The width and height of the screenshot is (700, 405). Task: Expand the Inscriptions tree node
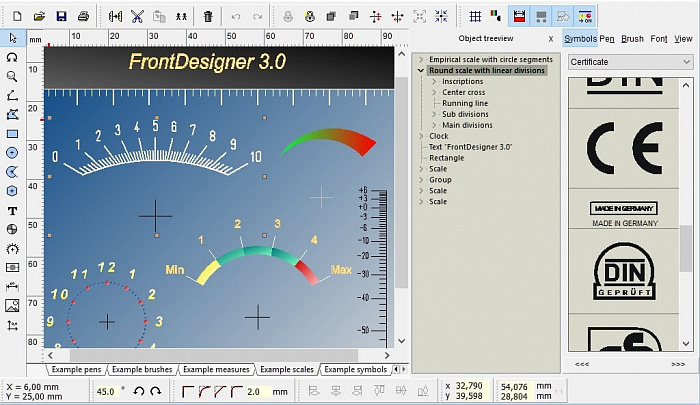click(x=434, y=82)
